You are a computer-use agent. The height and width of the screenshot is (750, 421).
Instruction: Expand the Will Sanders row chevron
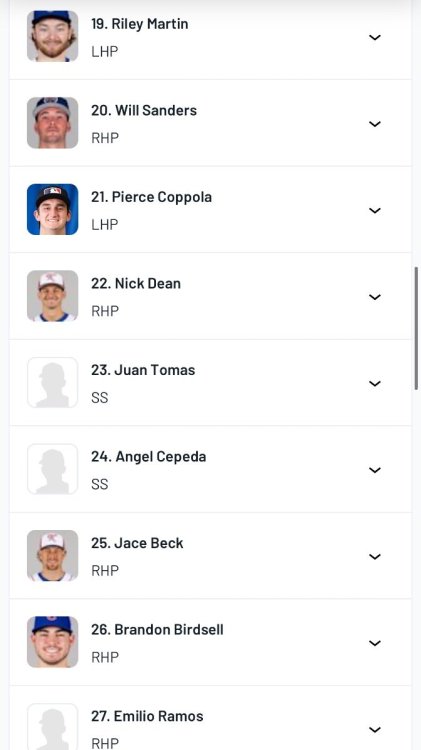point(375,124)
